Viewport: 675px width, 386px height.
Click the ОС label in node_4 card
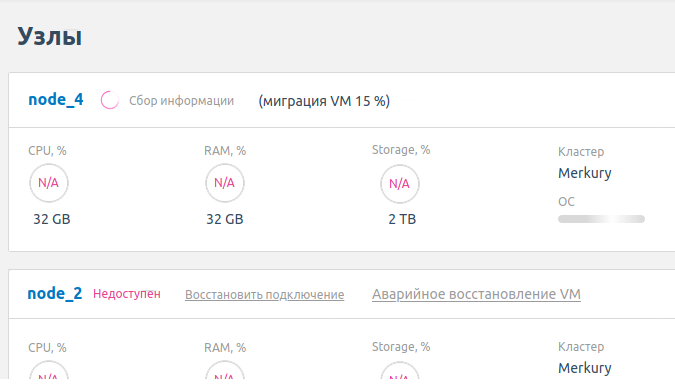[566, 202]
